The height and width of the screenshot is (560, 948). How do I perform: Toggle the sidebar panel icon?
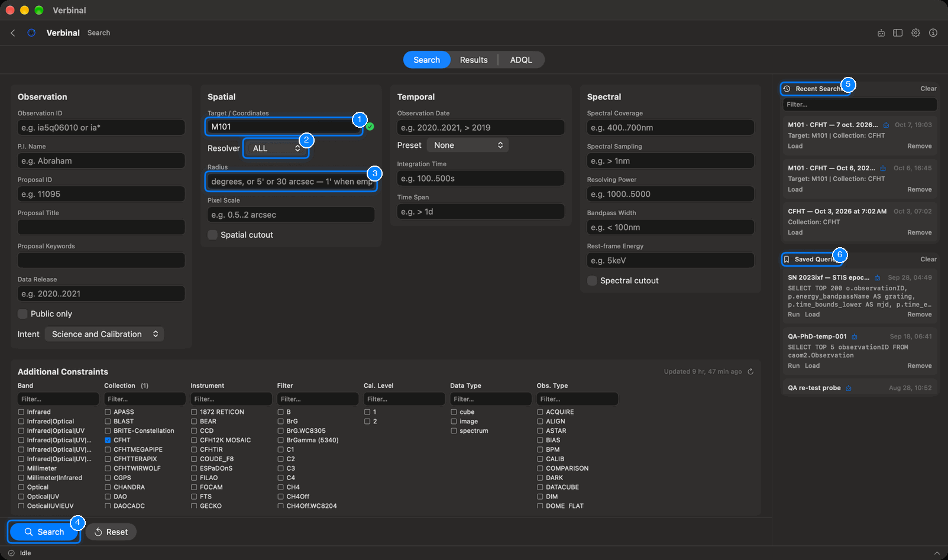(x=898, y=33)
